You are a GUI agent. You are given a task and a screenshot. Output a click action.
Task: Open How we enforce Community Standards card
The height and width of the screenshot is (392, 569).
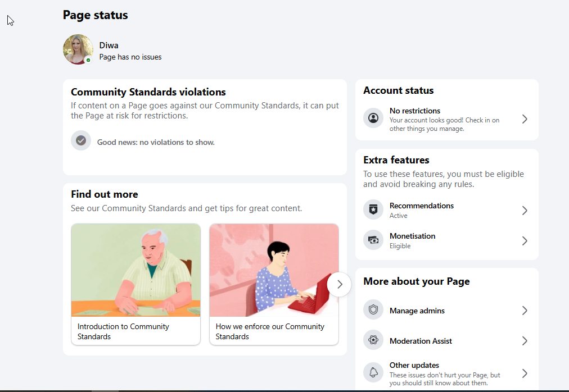(x=274, y=284)
